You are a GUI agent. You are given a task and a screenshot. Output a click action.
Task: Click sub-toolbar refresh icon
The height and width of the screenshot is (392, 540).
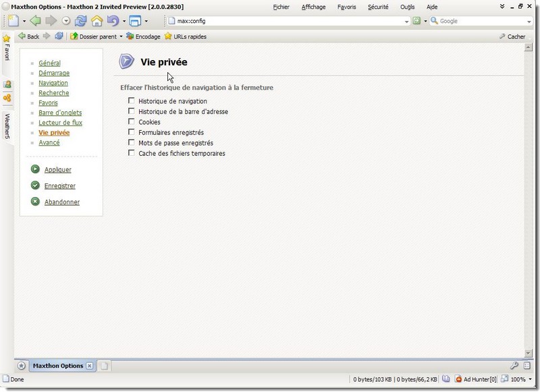(59, 36)
